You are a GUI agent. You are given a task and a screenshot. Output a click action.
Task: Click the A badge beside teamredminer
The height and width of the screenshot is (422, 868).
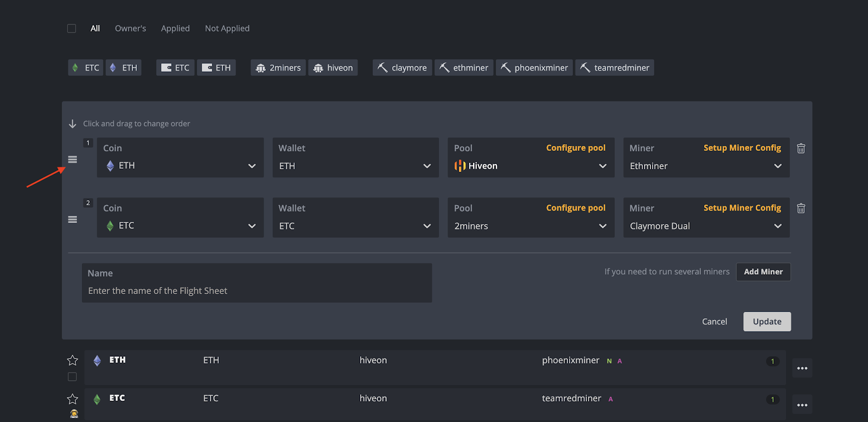click(x=611, y=399)
